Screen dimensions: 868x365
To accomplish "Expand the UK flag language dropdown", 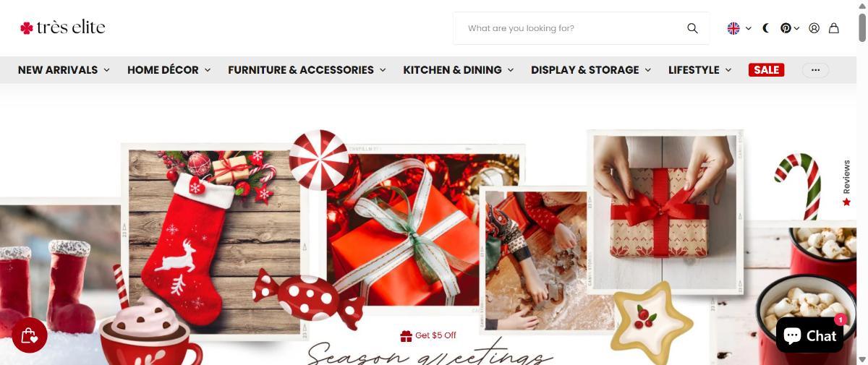I will [739, 28].
